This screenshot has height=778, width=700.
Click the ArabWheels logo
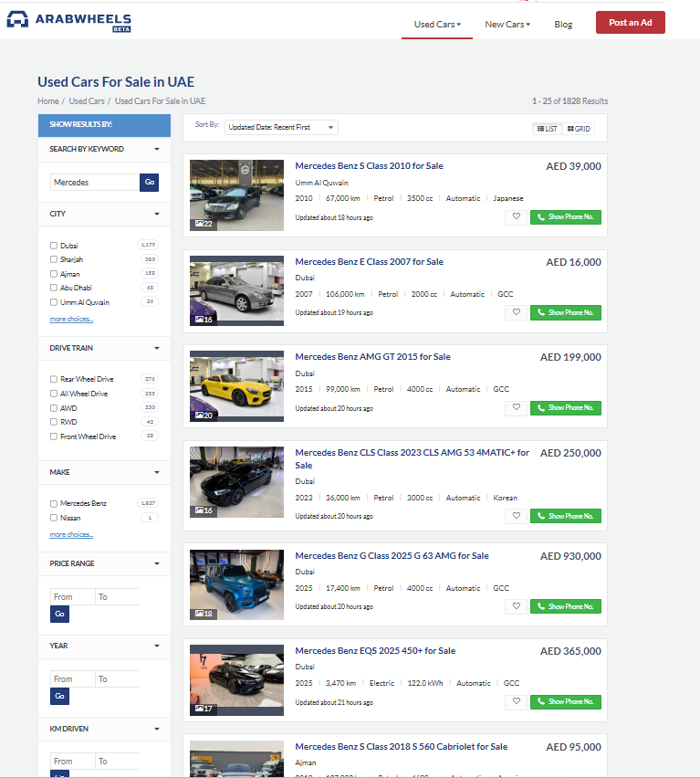point(69,22)
